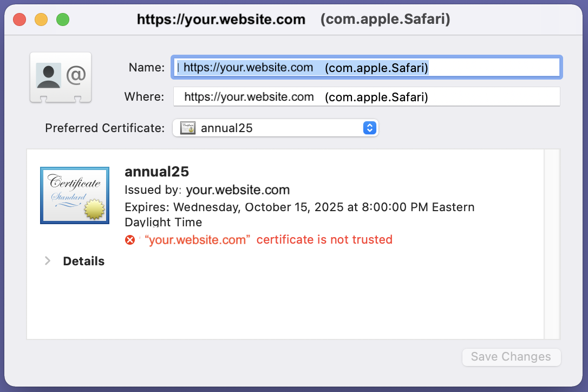Click the Where field with website URL

(x=367, y=97)
